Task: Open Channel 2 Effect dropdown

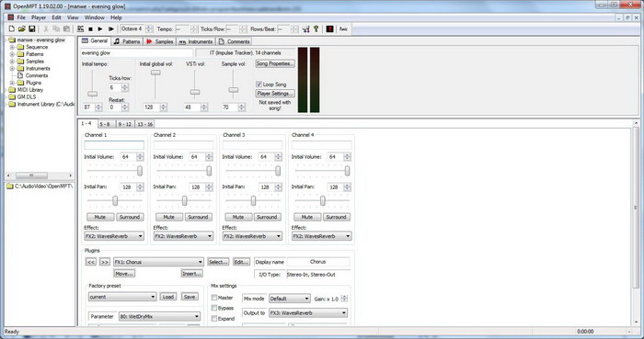Action: (183, 236)
